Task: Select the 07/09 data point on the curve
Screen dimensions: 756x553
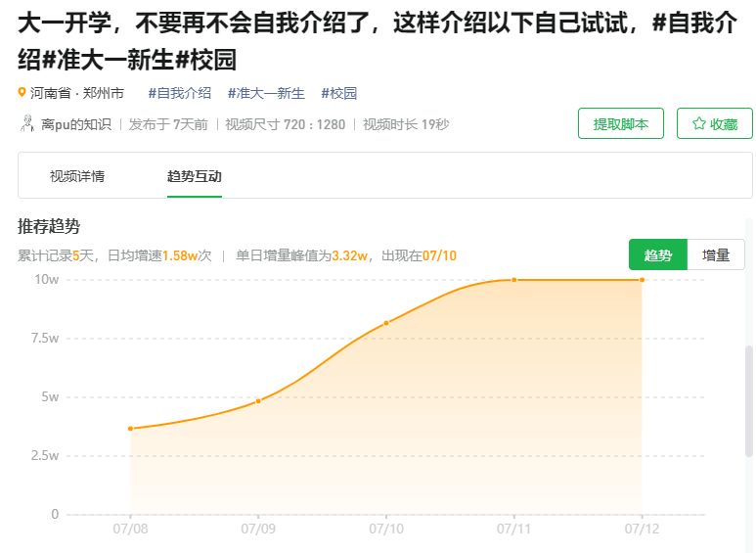Action: tap(258, 401)
